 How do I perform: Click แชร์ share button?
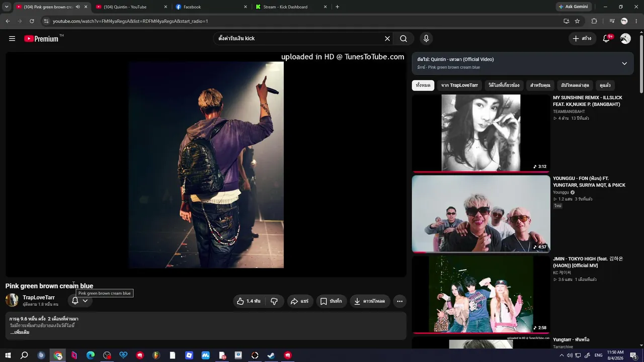tap(300, 301)
